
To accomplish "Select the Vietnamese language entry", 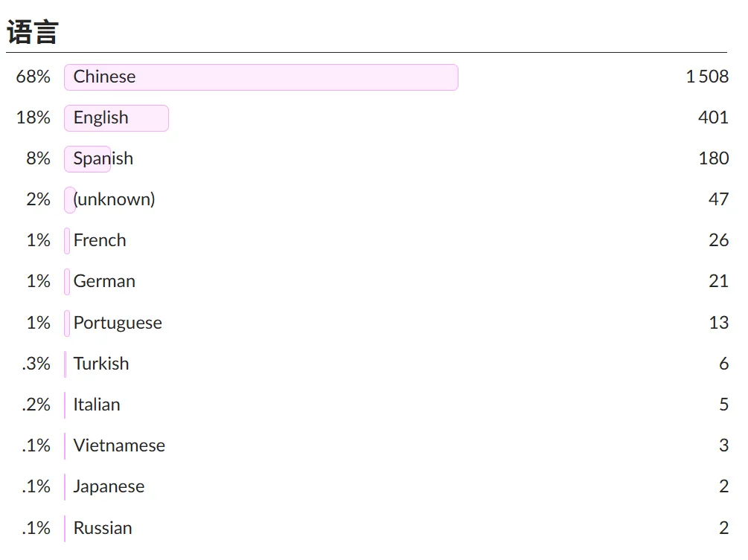I will tap(119, 445).
